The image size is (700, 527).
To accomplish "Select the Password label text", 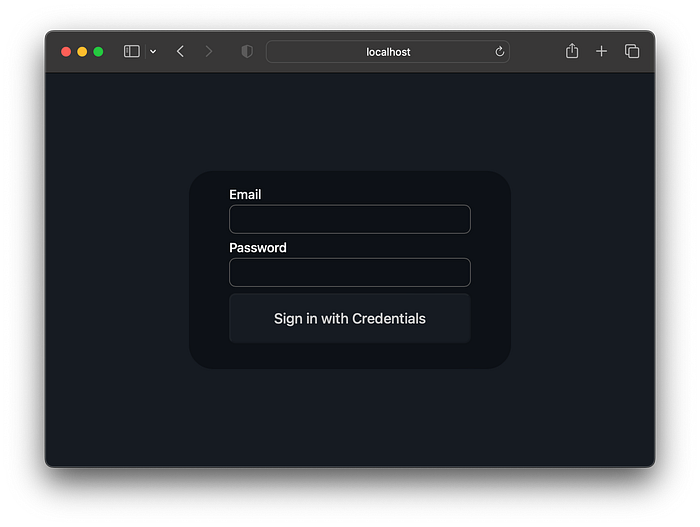I will pos(258,247).
